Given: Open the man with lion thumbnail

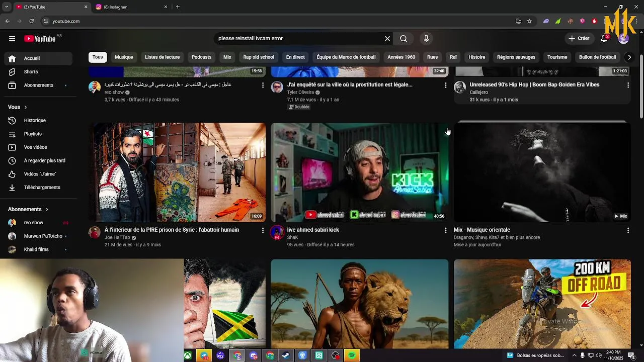Looking at the screenshot, I should coord(360,304).
